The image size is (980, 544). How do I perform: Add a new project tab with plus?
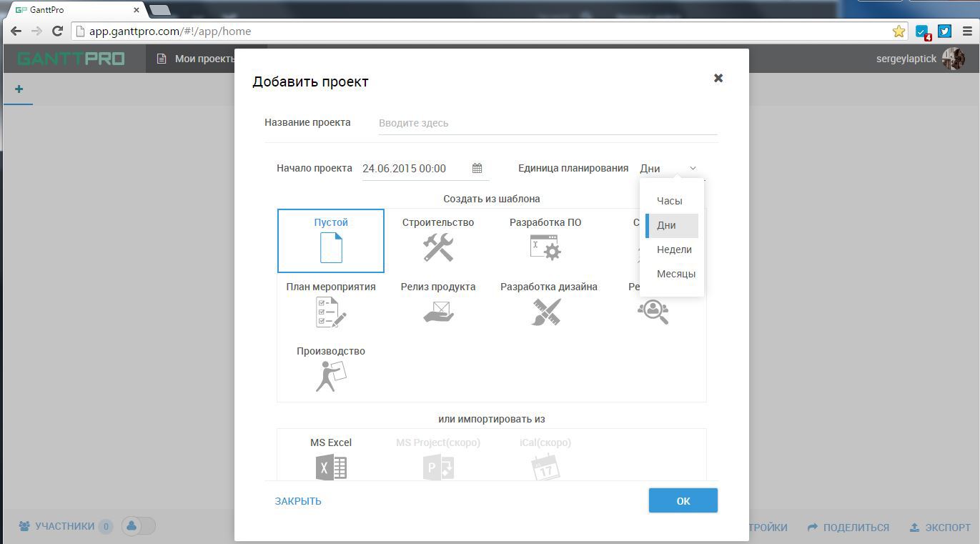(x=19, y=89)
